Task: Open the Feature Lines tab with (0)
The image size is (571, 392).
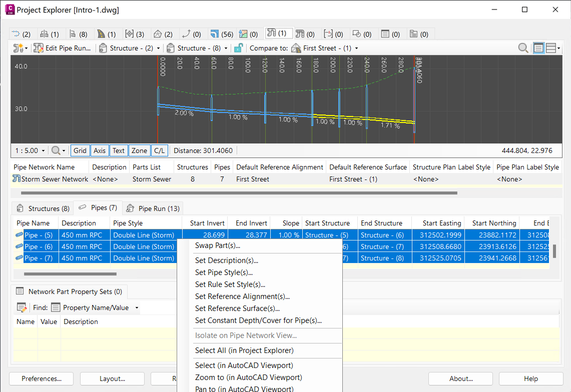Action: (x=192, y=34)
